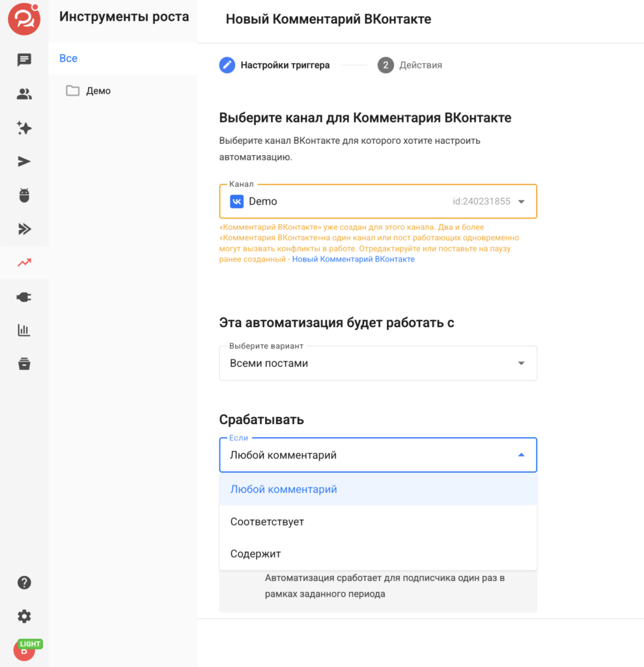Choose Любой комментарий in the list
The width and height of the screenshot is (644, 667).
(378, 489)
